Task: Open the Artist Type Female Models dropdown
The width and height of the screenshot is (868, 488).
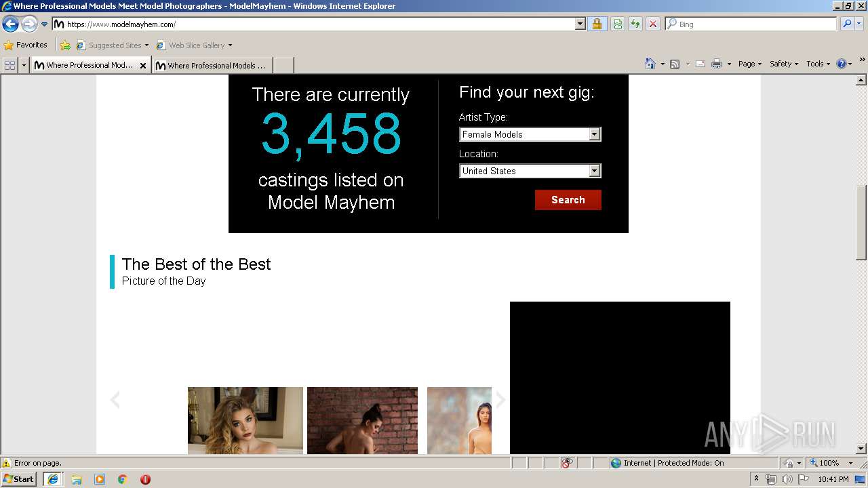Action: [530, 134]
